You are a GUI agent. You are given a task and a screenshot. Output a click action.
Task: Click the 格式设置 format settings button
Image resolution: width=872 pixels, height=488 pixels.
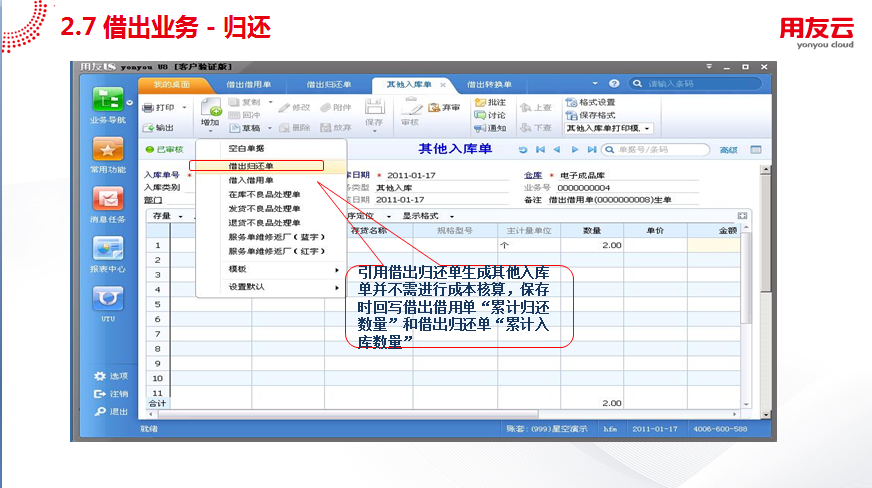pos(590,102)
